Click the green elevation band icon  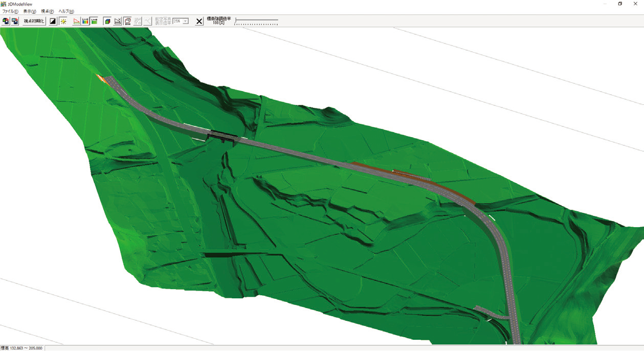(94, 21)
